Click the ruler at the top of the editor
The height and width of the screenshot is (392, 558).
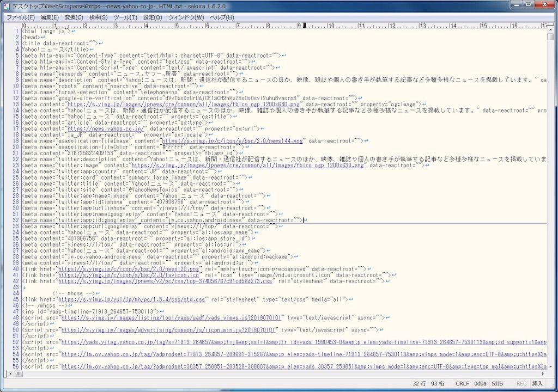click(284, 26)
